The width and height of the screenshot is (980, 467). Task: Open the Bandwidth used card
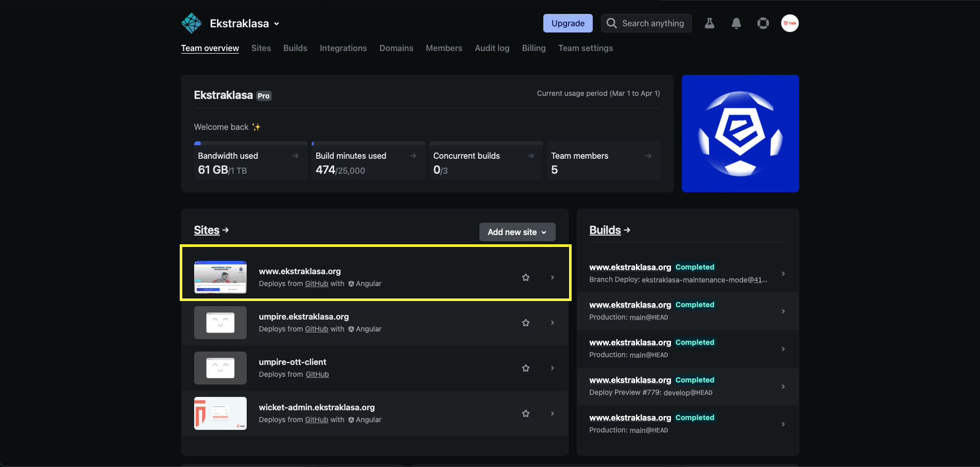click(251, 160)
